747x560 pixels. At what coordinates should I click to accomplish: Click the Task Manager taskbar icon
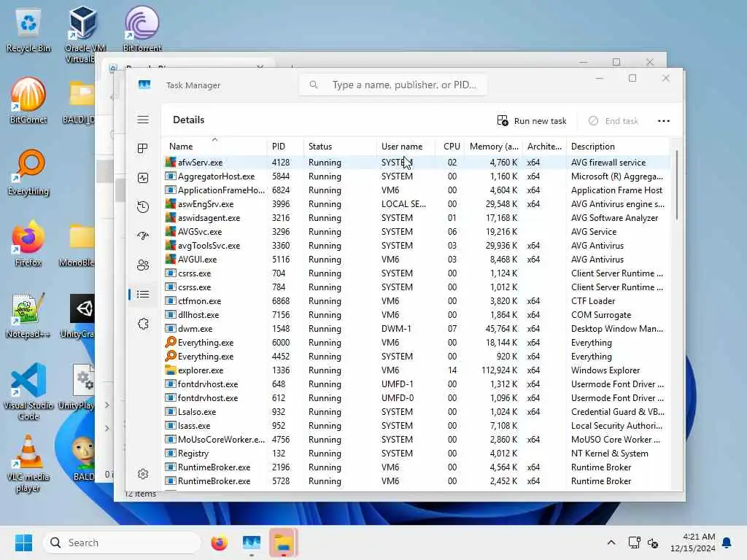click(x=251, y=542)
